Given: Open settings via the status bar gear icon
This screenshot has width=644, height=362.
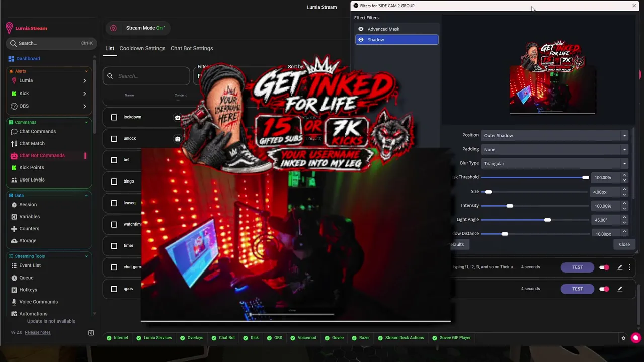Looking at the screenshot, I should (624, 338).
